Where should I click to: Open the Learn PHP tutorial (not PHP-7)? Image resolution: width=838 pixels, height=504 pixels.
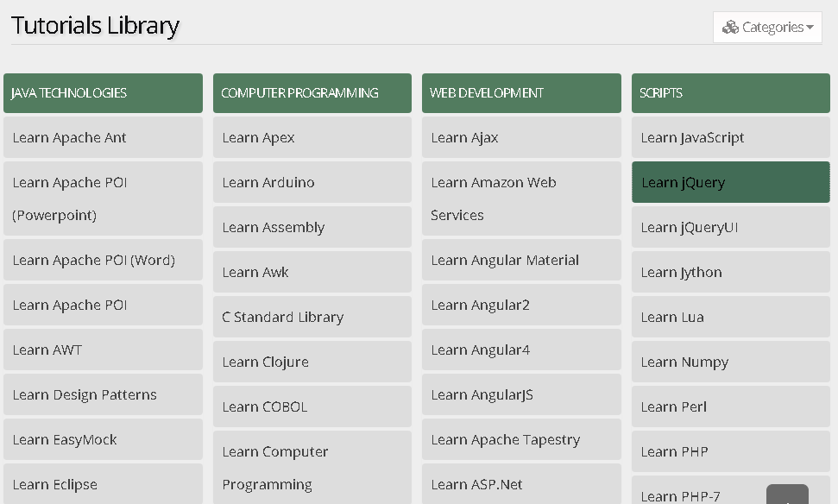[731, 451]
